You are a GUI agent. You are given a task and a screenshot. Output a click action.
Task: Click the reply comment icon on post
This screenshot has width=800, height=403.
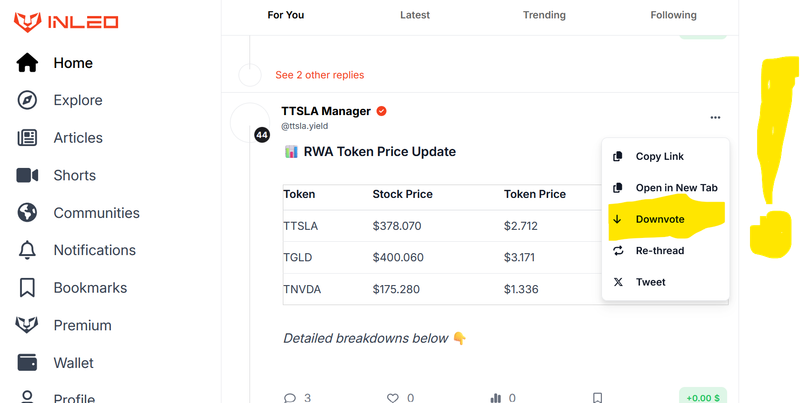tap(290, 398)
